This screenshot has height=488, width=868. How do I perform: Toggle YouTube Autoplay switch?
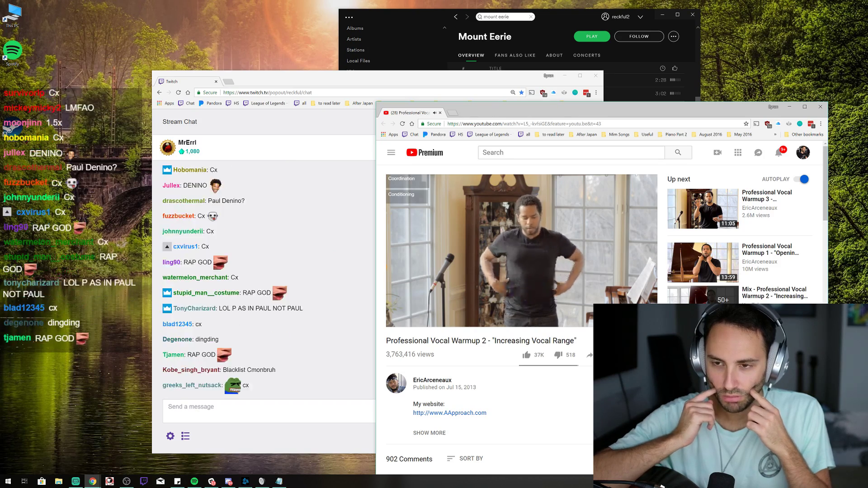801,179
